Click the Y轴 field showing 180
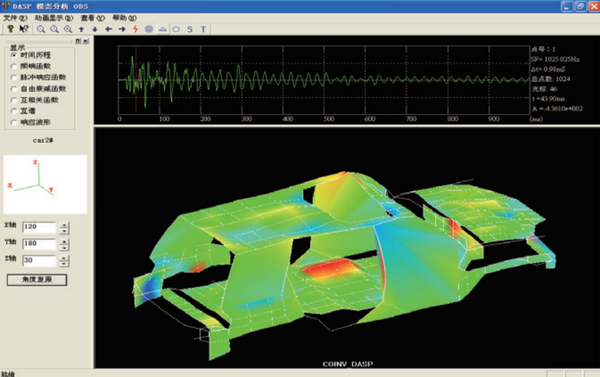The width and height of the screenshot is (600, 377). (x=39, y=244)
